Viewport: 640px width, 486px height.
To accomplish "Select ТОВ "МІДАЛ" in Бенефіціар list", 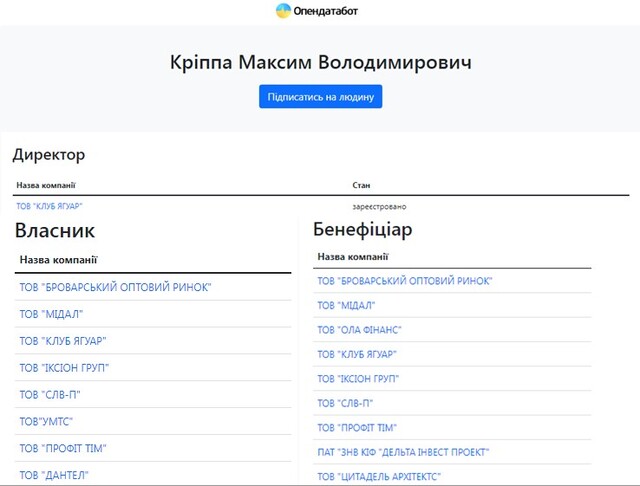I will point(346,306).
